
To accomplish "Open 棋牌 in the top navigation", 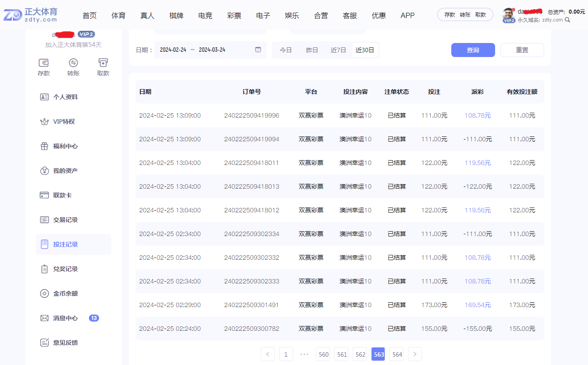I will [x=177, y=15].
